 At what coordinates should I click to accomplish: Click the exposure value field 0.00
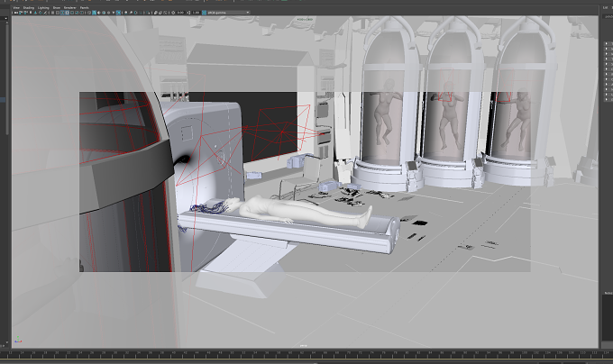coord(181,13)
